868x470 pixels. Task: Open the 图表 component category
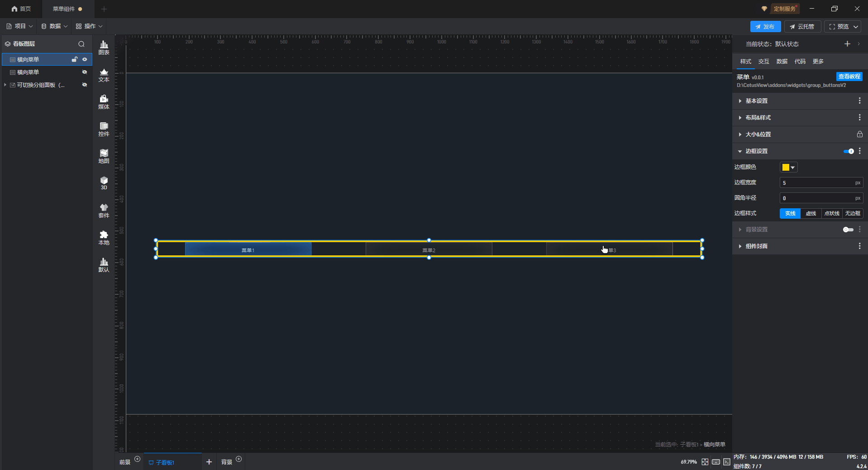click(104, 48)
